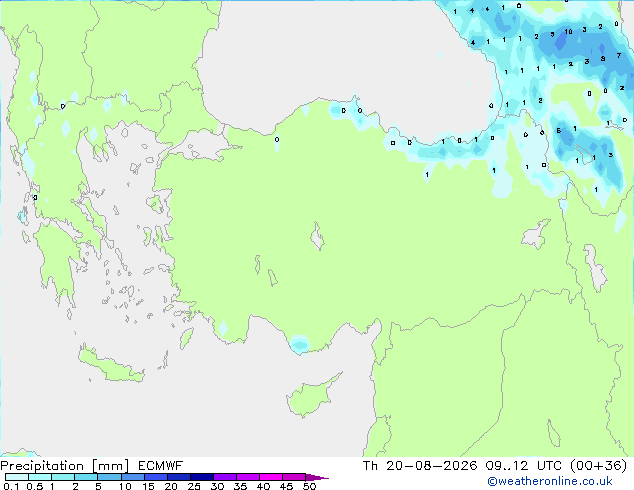Click the '50' legend scale label
The width and height of the screenshot is (634, 490).
tap(310, 486)
